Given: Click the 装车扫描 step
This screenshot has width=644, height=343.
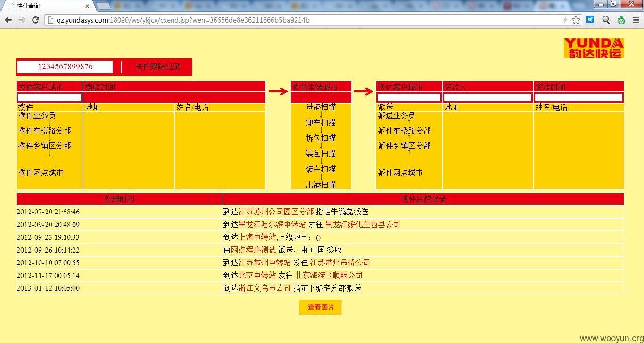Looking at the screenshot, I should point(321,169).
